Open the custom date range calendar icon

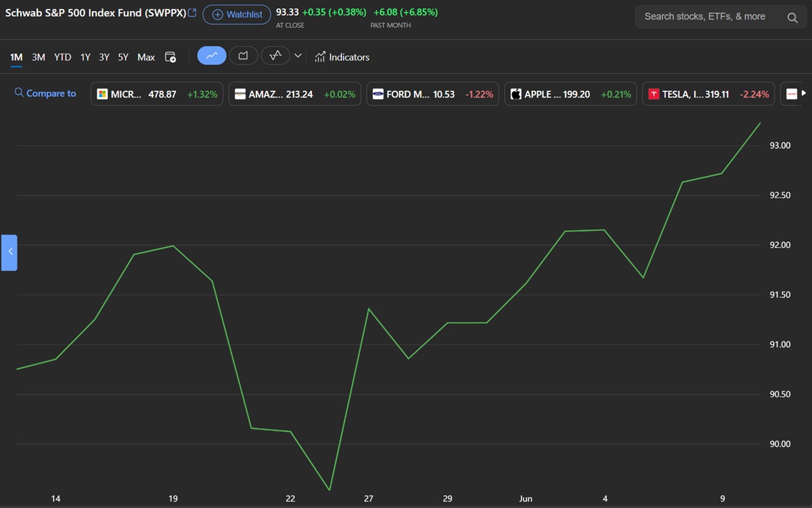click(171, 58)
